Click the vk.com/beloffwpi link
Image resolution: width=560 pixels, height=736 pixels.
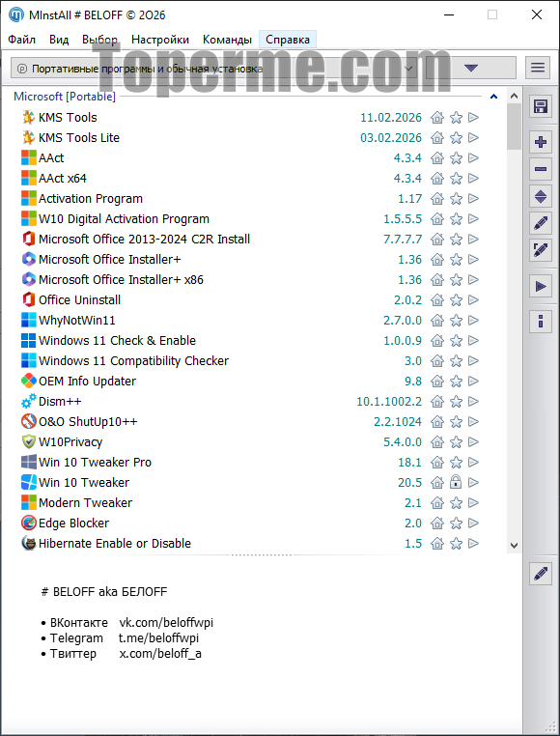[x=166, y=623]
